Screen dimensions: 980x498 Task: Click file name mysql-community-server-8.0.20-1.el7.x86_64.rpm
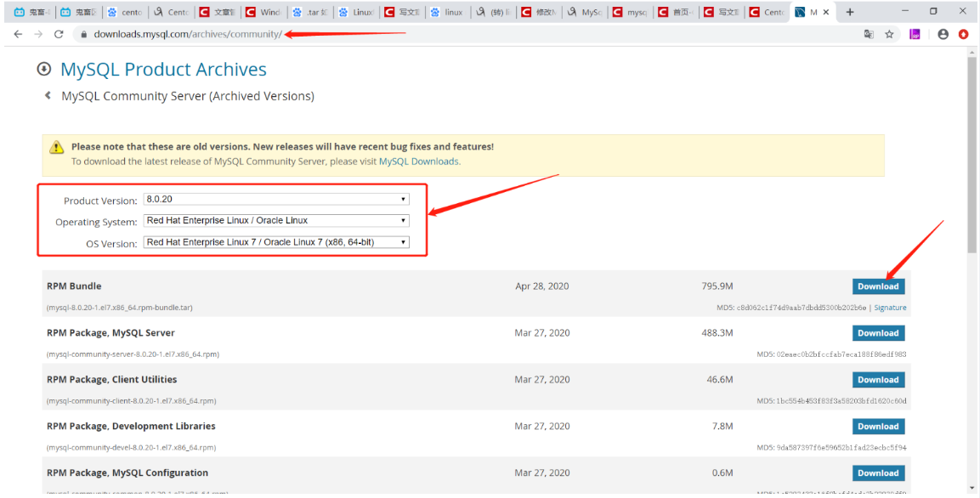point(133,354)
